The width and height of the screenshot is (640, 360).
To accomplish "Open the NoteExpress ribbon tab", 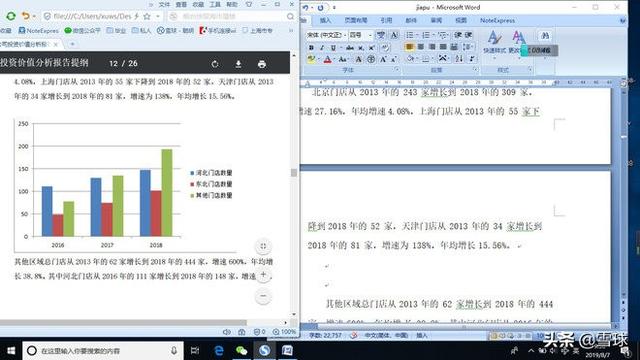I will coord(497,20).
